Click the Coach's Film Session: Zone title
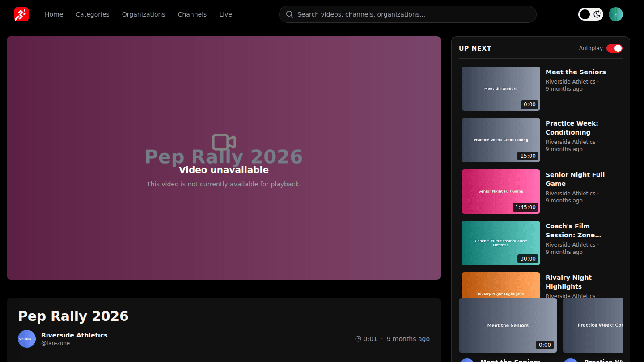The height and width of the screenshot is (362, 644). [x=573, y=231]
